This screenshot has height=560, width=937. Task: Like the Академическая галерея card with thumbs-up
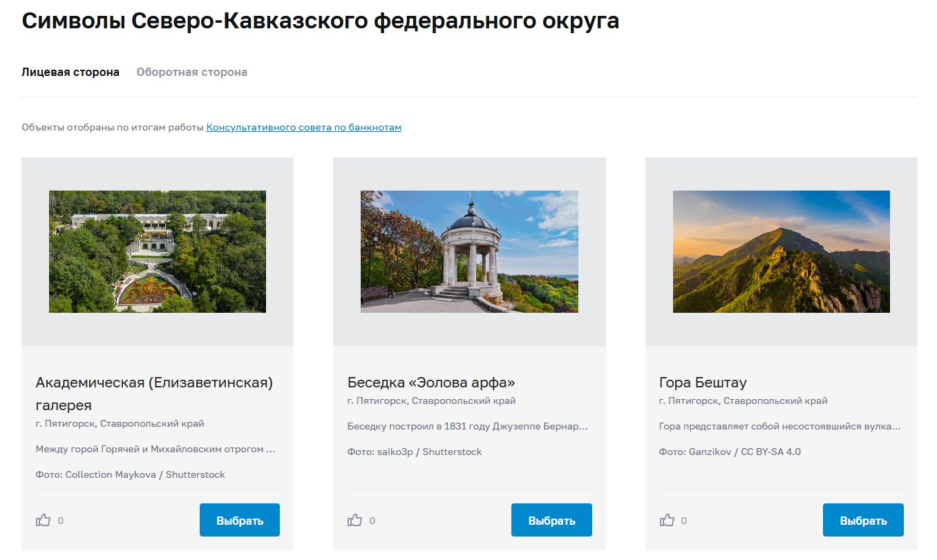pos(44,521)
